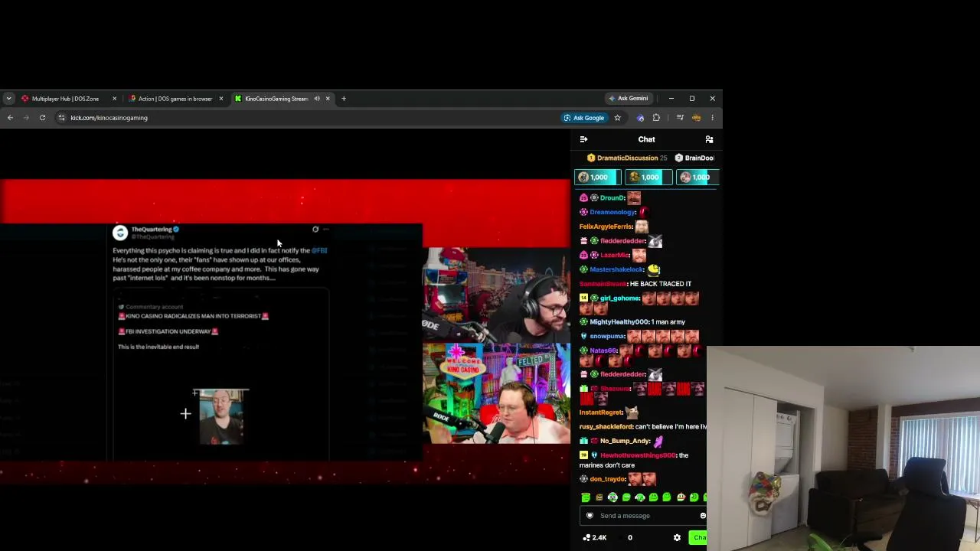The height and width of the screenshot is (551, 980).
Task: Click the 'marines don't care' message text
Action: 607,465
